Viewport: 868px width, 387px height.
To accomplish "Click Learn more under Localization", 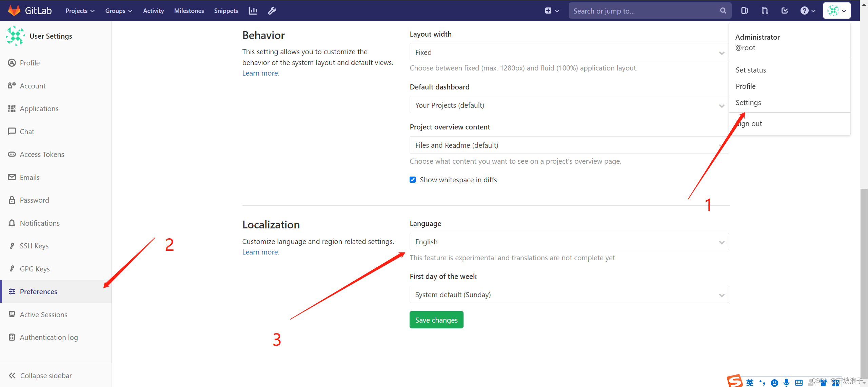I will coord(260,252).
